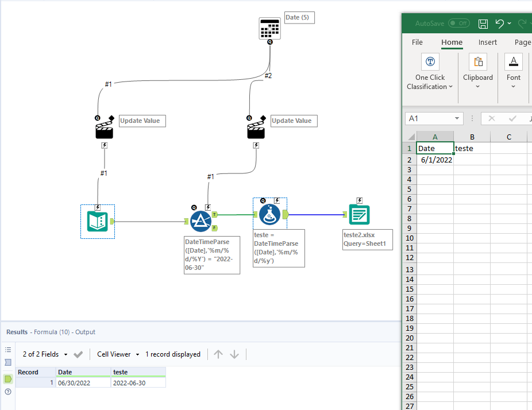Click the right Update Value action tool
This screenshot has height=410, width=532.
[255, 128]
